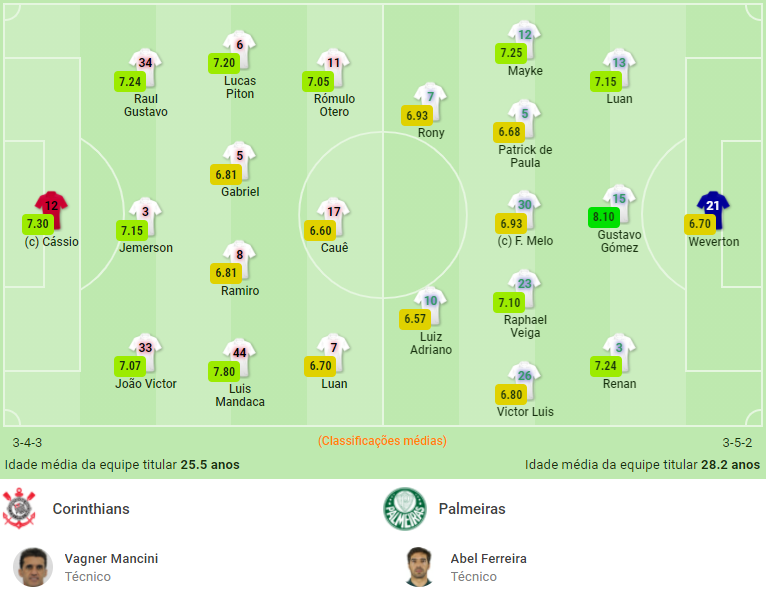Click Luiz Adriano's number 10 shirt
This screenshot has height=590, width=766.
pyautogui.click(x=430, y=301)
